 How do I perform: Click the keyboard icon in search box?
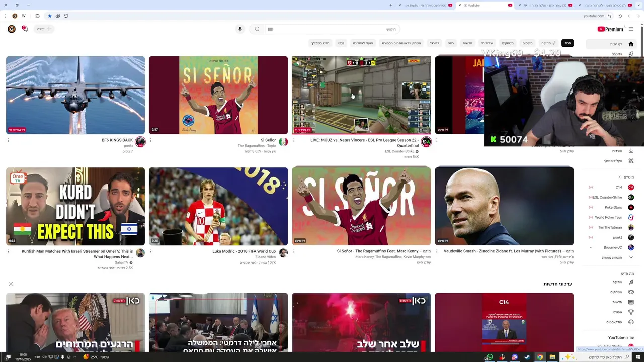[x=270, y=29]
